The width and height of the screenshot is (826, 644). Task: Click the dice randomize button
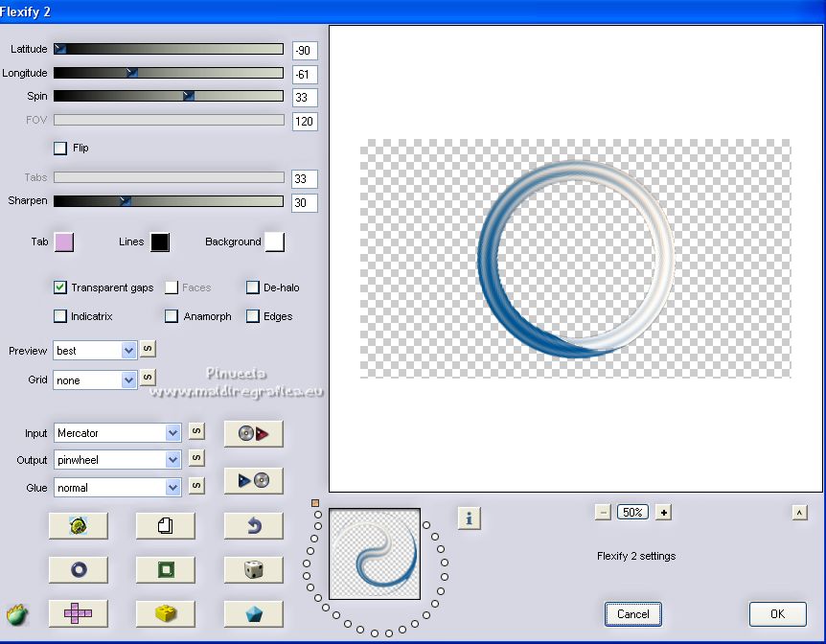tap(253, 569)
